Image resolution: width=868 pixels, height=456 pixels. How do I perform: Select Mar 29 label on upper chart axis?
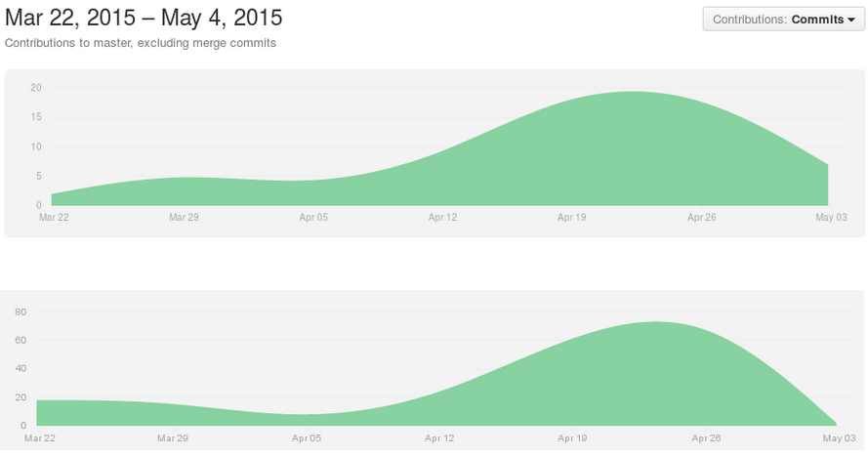coord(184,217)
